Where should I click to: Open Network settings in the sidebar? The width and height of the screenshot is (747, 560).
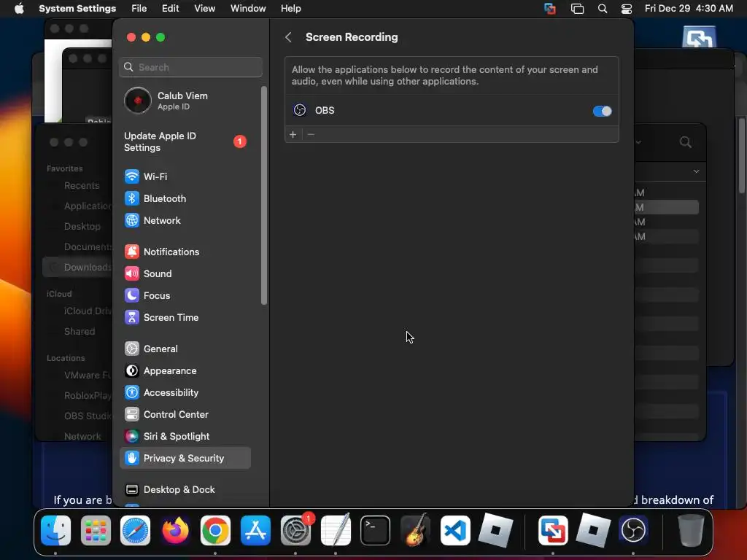click(186, 220)
